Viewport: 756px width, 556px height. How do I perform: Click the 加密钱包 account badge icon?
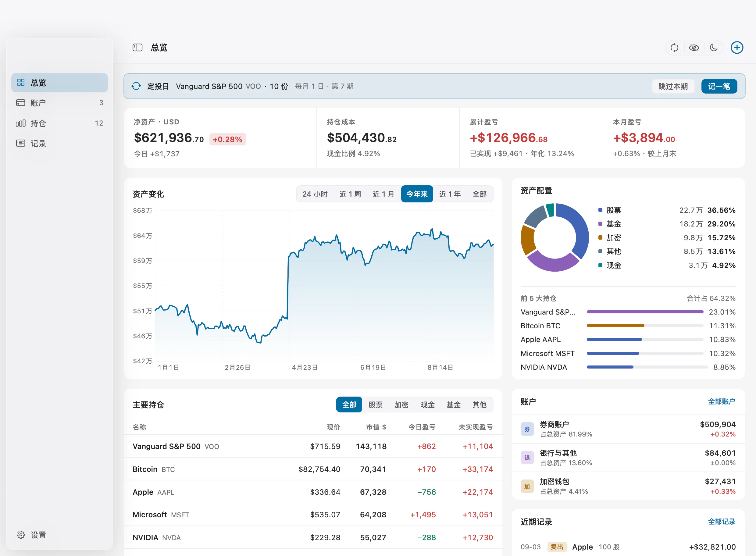click(527, 486)
